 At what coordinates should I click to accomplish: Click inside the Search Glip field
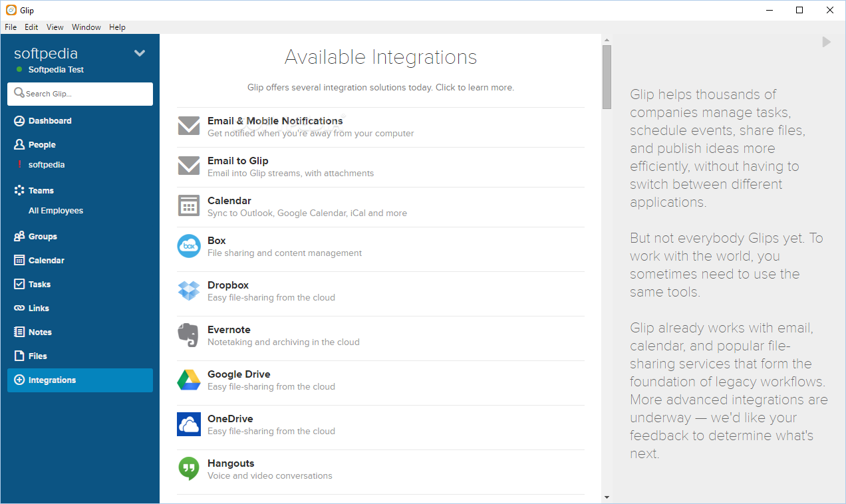pos(80,94)
